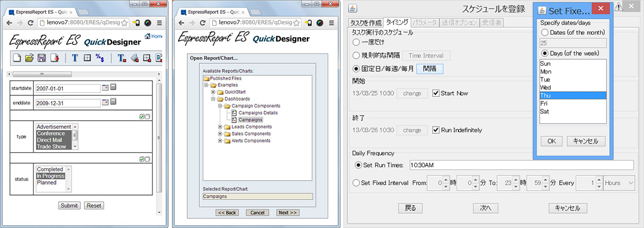Click the Open folder icon in QuickDesigner toolbar
This screenshot has height=228, width=644.
point(28,58)
